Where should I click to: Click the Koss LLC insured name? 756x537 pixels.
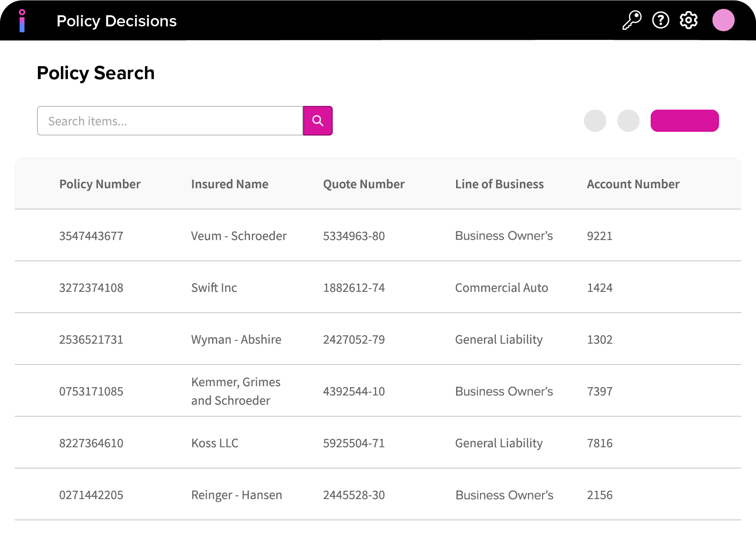pyautogui.click(x=215, y=443)
